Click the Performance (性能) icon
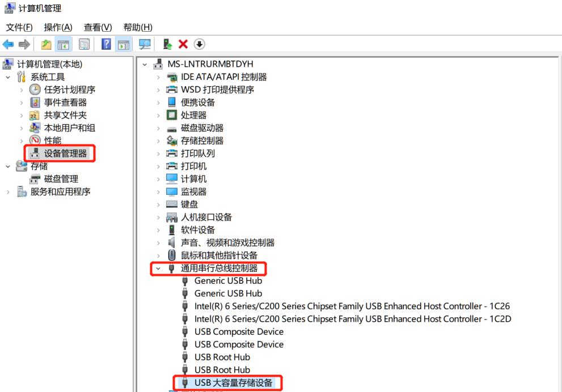The image size is (562, 392). 35,140
